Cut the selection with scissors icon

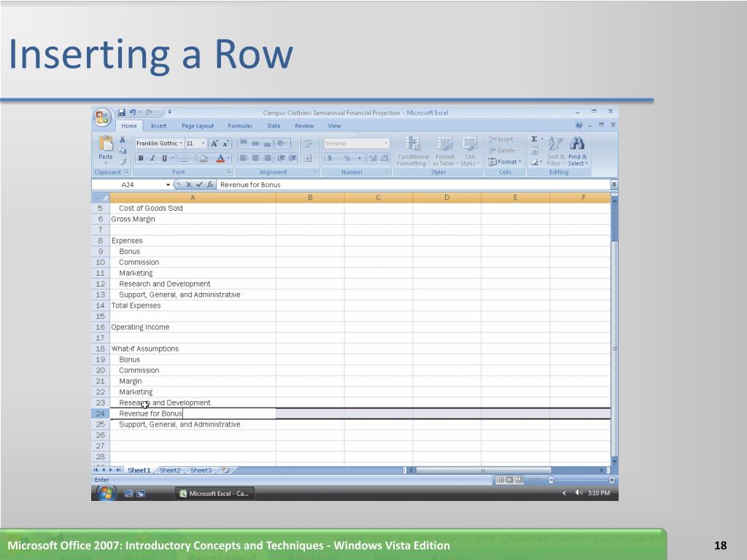click(123, 139)
